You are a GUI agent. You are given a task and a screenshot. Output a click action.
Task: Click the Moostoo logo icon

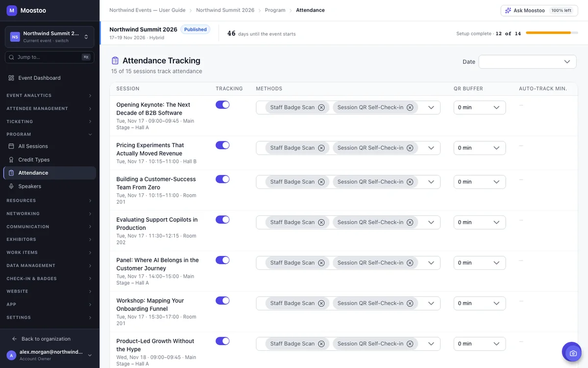[x=12, y=10]
